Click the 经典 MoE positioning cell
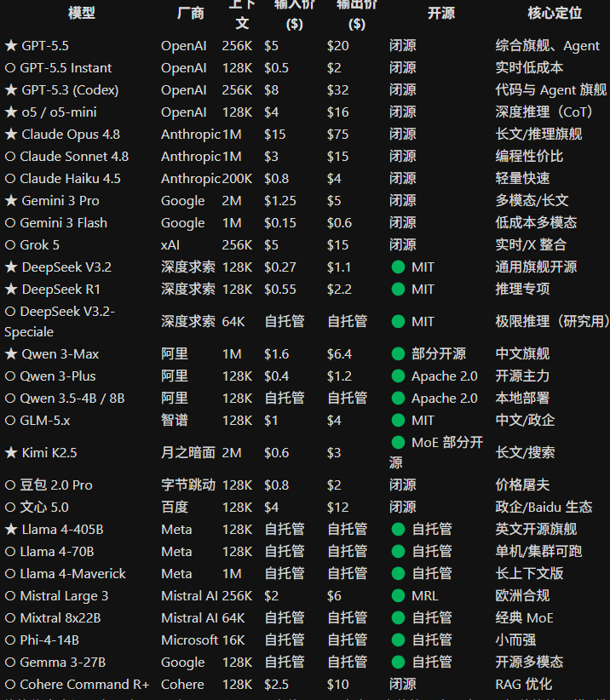610x700 pixels. (x=524, y=618)
